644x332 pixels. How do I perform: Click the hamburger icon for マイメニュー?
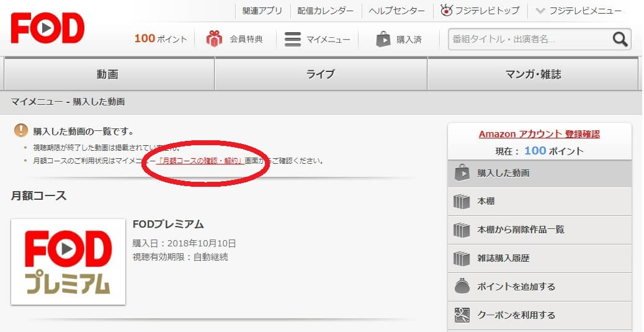click(x=293, y=40)
